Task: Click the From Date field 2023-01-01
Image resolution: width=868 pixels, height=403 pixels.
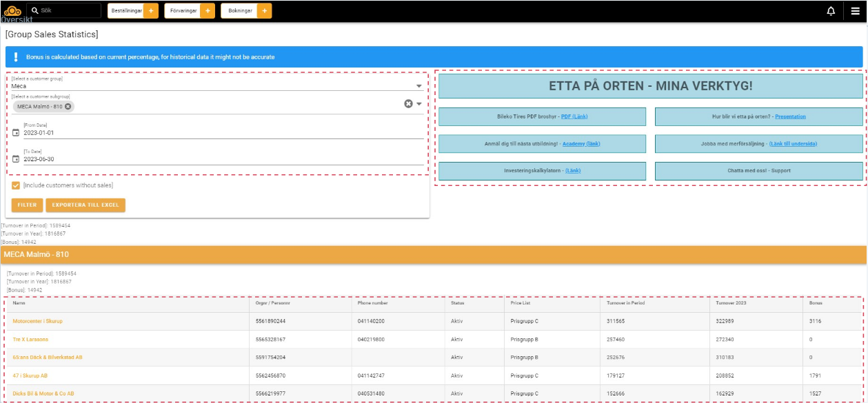Action: 223,132
